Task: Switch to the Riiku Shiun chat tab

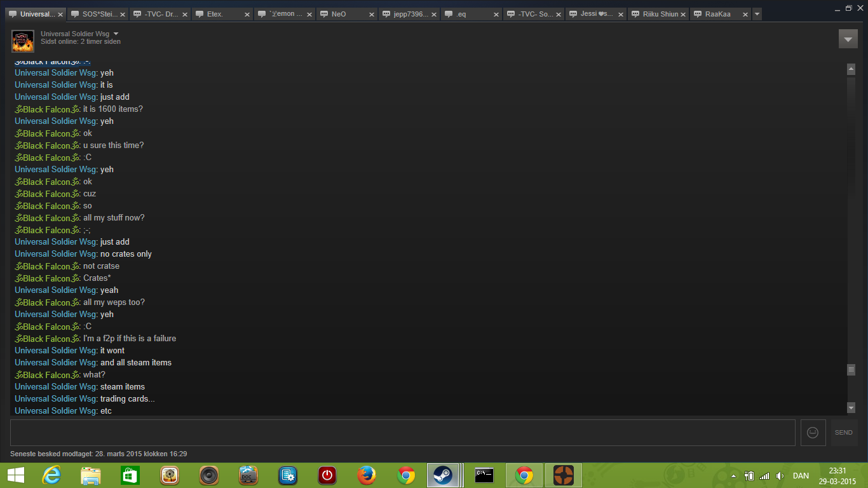Action: coord(660,14)
